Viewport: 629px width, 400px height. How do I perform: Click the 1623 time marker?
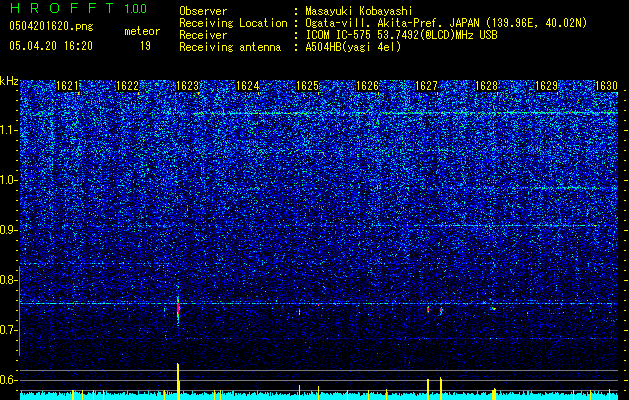pos(187,86)
